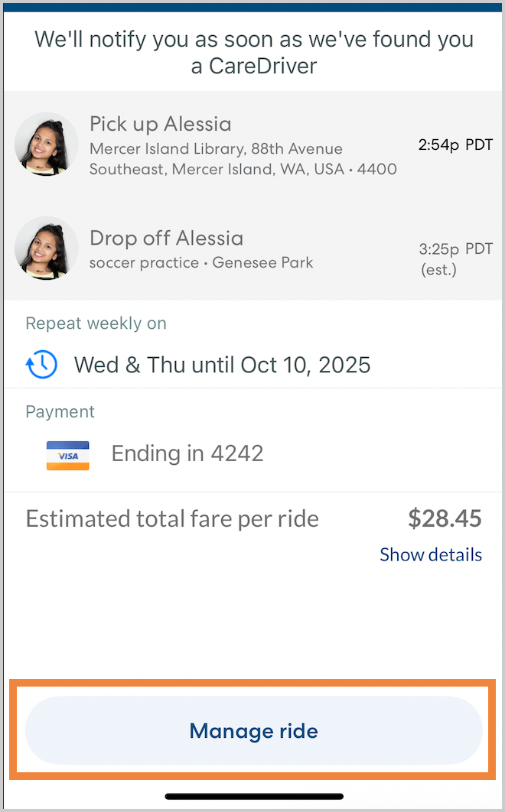Click the Visa card icon

pos(68,454)
